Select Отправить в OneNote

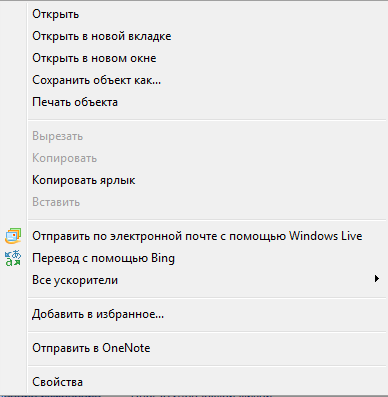[x=207, y=348]
